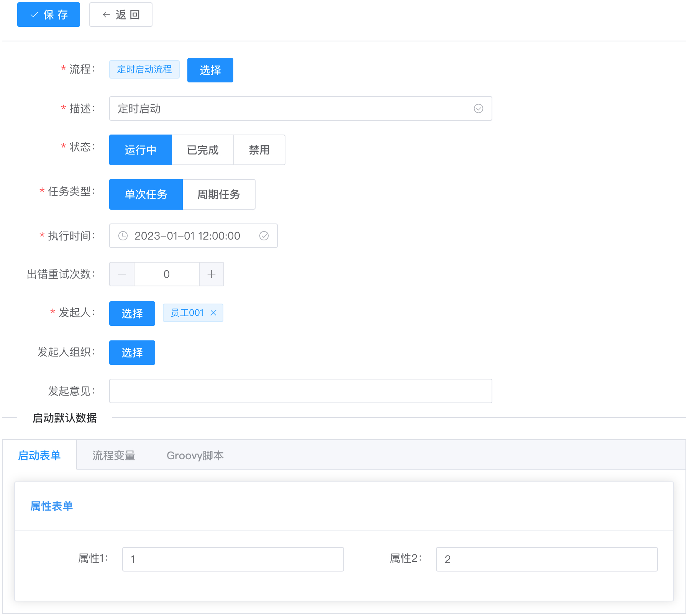Open the 执行时间 date-time picker
This screenshot has width=687, height=616.
193,236
